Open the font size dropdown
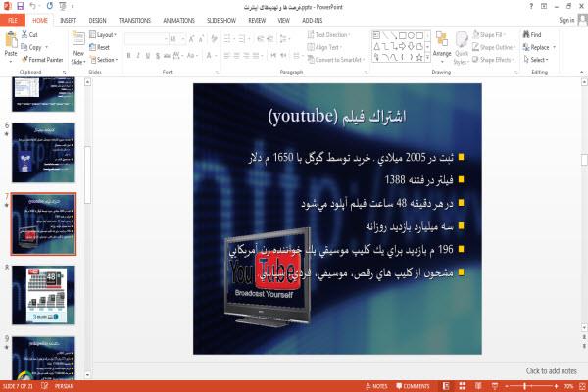The image size is (588, 392). tap(183, 39)
